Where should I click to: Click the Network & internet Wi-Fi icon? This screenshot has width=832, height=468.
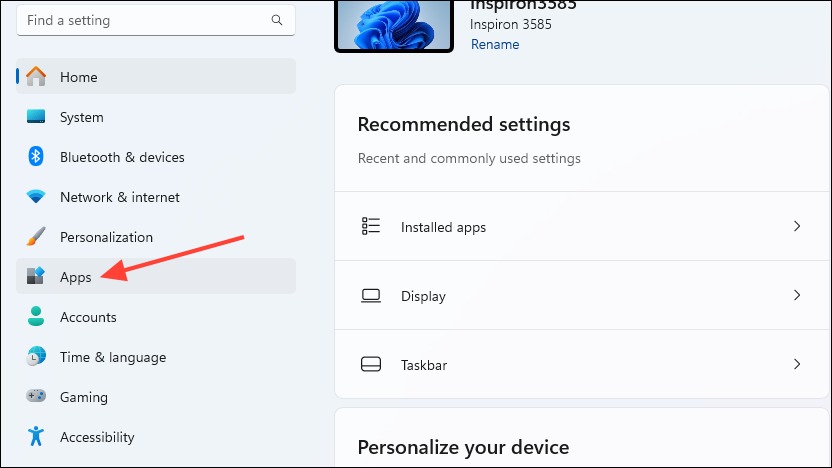coord(36,196)
